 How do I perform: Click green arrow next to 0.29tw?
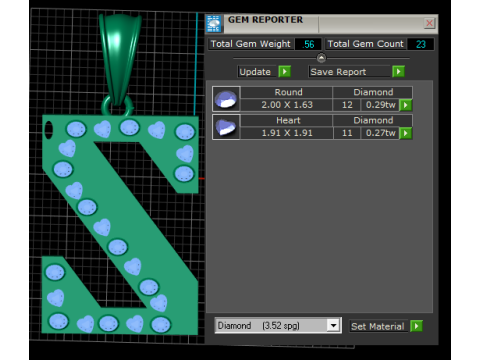tap(406, 105)
